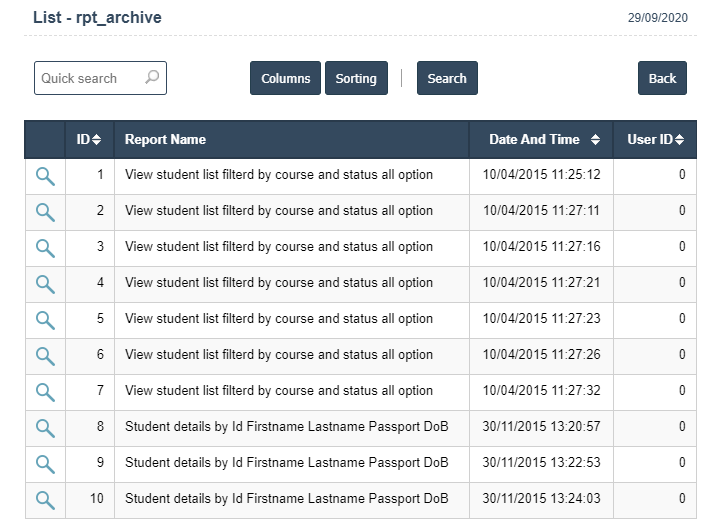Click the magnifier icon for record 2
Screen dimensions: 719x532
pyautogui.click(x=45, y=212)
